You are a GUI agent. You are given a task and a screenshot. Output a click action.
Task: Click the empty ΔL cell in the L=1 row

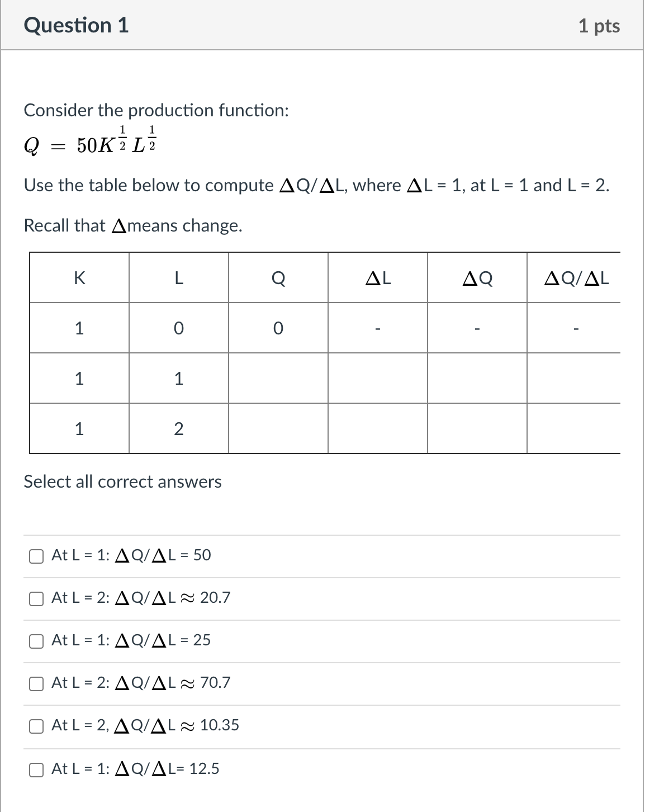(377, 379)
